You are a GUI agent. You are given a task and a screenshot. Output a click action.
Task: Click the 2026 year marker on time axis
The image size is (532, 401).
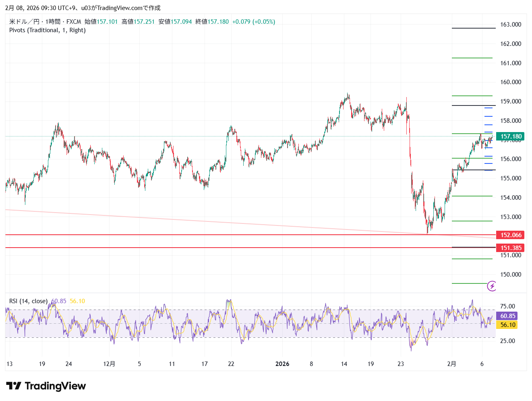click(x=282, y=364)
